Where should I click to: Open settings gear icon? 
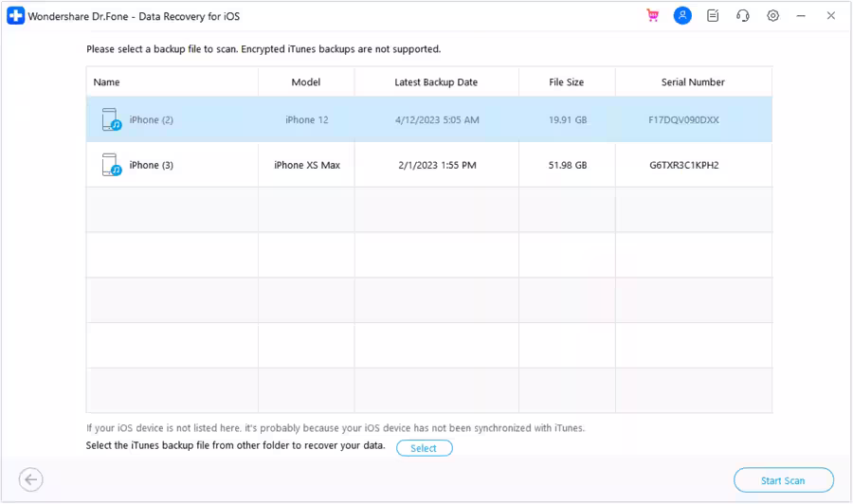click(x=773, y=16)
